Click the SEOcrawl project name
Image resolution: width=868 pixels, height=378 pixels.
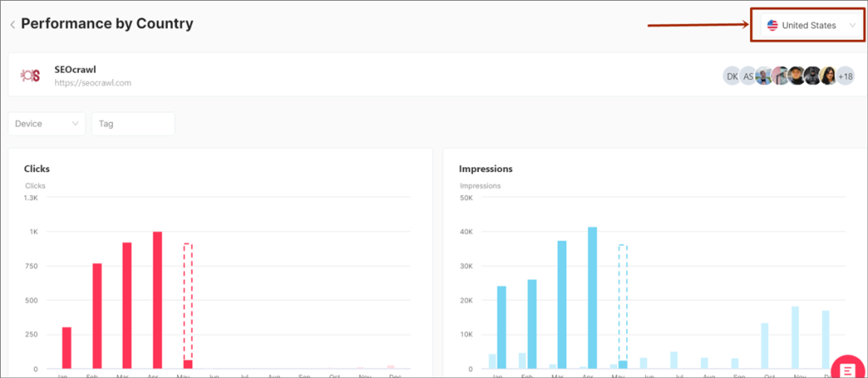75,69
